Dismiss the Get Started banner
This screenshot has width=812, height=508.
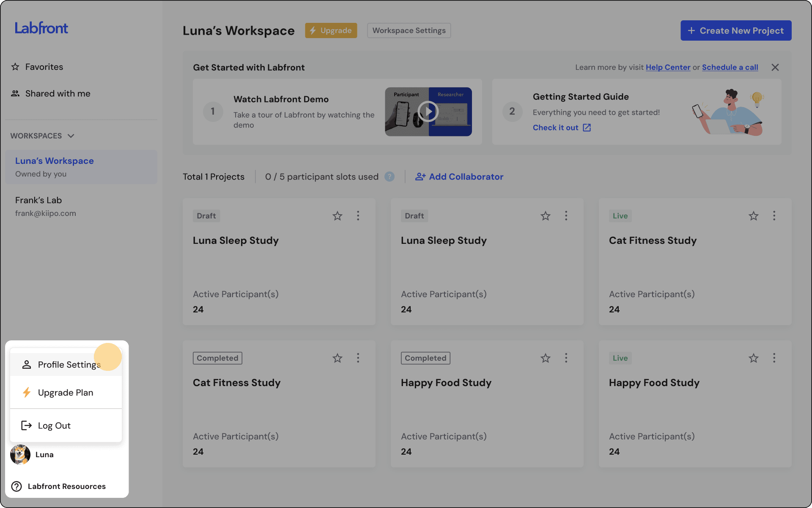[x=775, y=67]
